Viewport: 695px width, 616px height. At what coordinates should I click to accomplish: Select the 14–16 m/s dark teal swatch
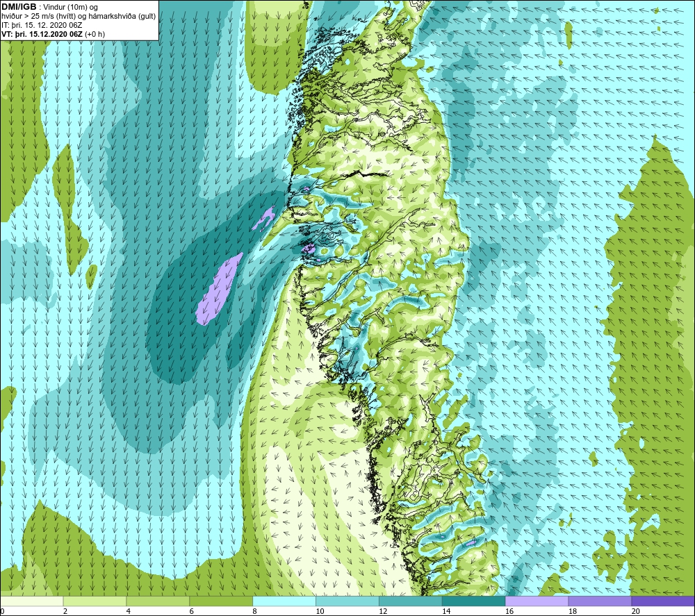coord(473,601)
